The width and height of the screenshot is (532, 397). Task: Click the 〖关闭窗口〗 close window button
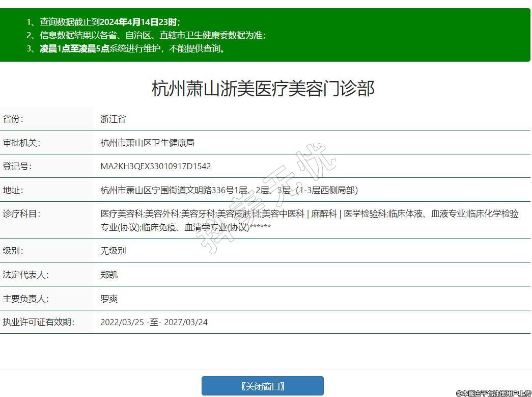(x=262, y=386)
